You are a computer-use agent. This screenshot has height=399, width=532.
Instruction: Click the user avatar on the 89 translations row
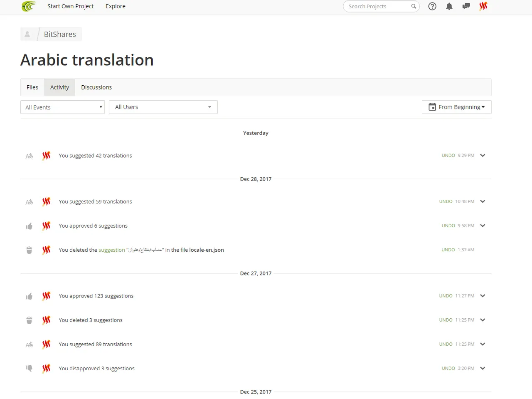(x=46, y=344)
